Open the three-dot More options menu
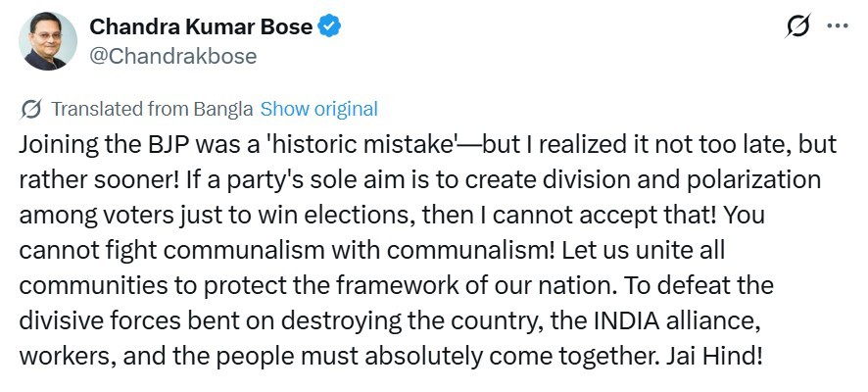Screen dimensions: 868x392 coord(835,26)
